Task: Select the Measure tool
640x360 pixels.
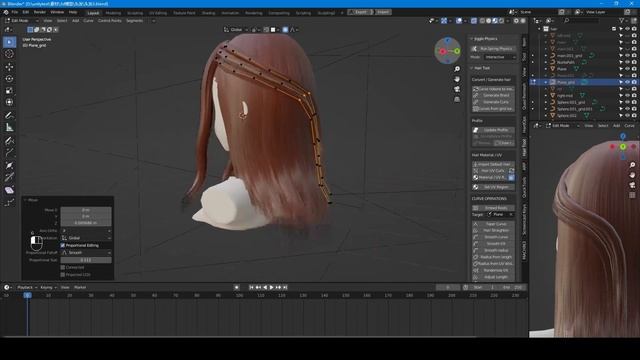Action: [9, 128]
